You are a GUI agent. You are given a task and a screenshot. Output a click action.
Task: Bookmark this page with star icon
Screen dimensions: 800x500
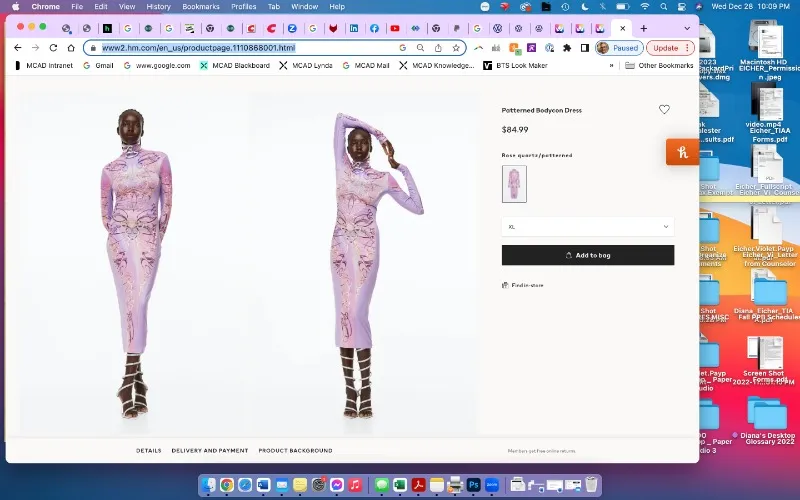pos(456,48)
